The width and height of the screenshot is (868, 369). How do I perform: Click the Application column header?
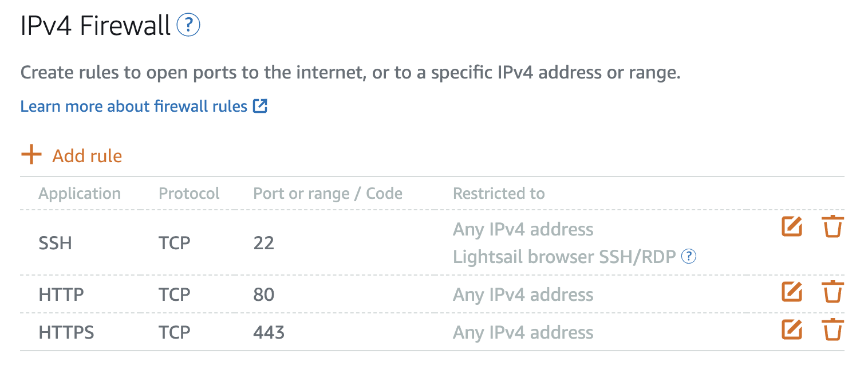pos(80,193)
